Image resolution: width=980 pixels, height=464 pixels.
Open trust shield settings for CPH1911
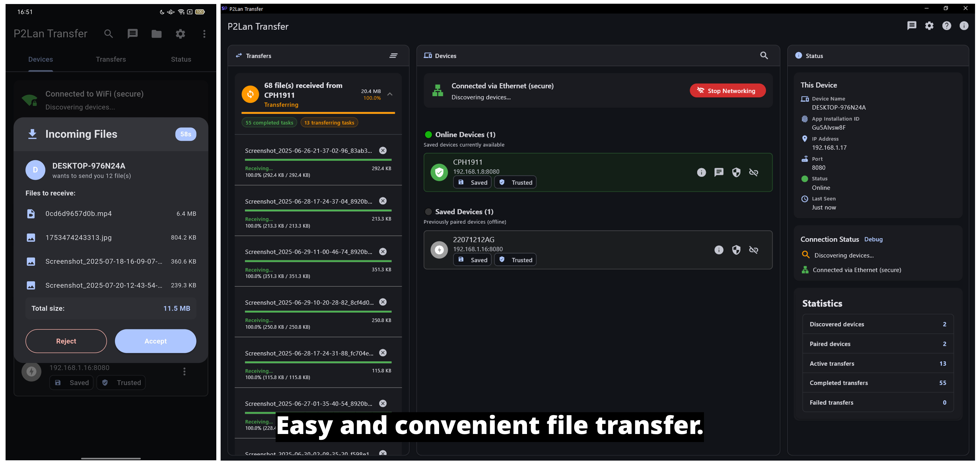click(736, 172)
